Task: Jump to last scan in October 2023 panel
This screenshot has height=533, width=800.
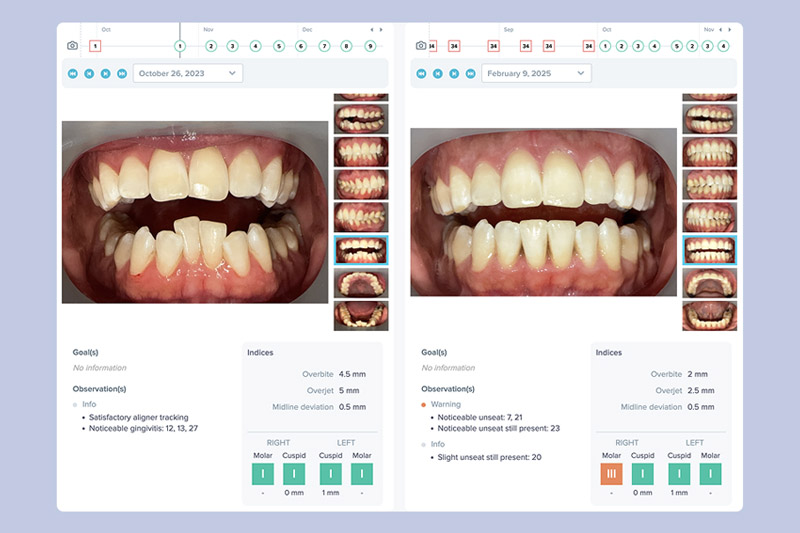Action: (122, 73)
